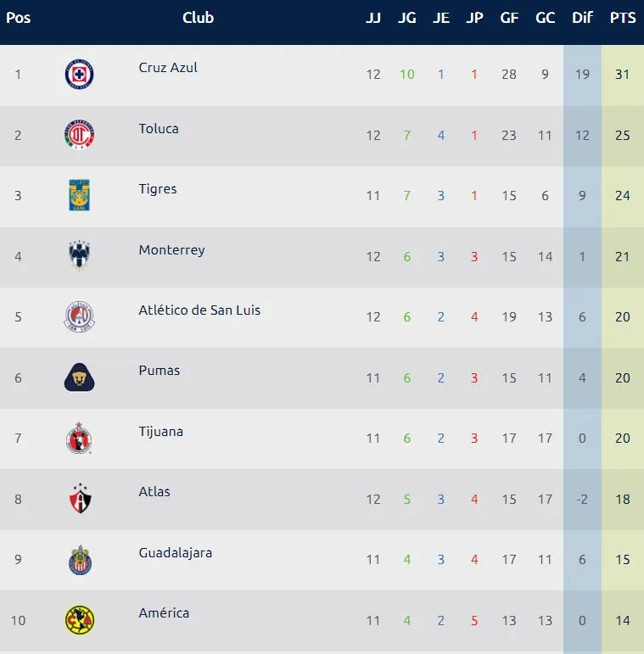644x654 pixels.
Task: Click the Toluca team logo
Action: click(80, 135)
